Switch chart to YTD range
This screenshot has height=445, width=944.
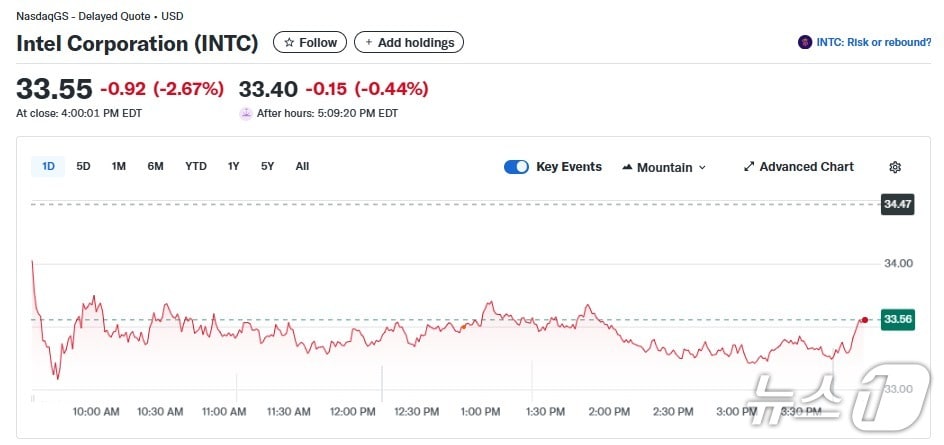(x=196, y=166)
